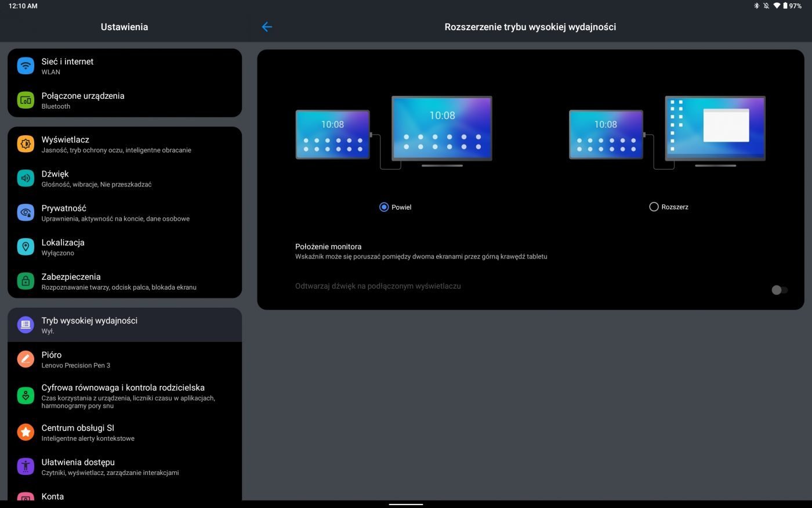Viewport: 812px width, 508px height.
Task: Tap the back arrow icon
Action: point(267,27)
